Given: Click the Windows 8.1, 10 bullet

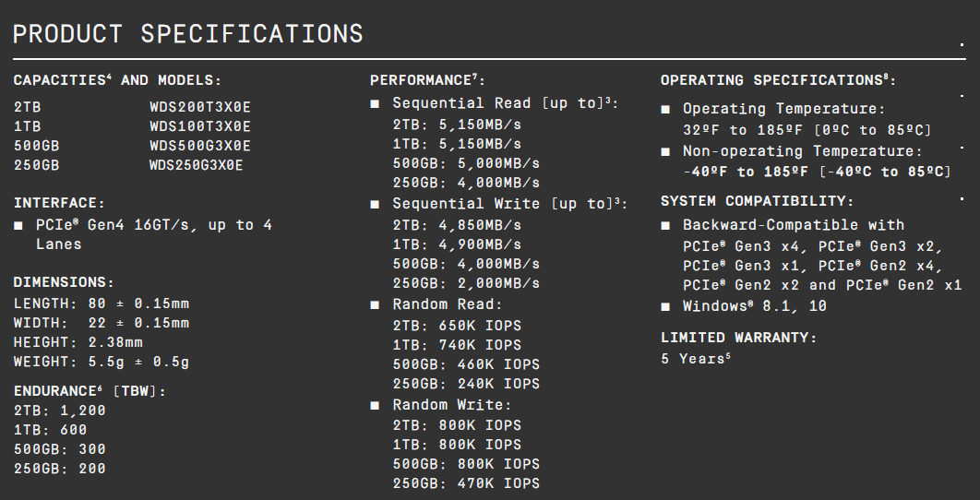Looking at the screenshot, I should pyautogui.click(x=665, y=307).
